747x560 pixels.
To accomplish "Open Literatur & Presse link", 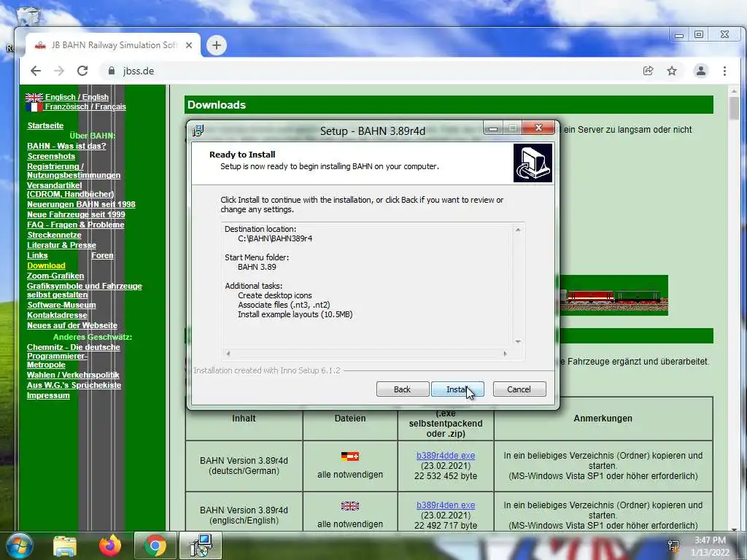I will coord(61,245).
